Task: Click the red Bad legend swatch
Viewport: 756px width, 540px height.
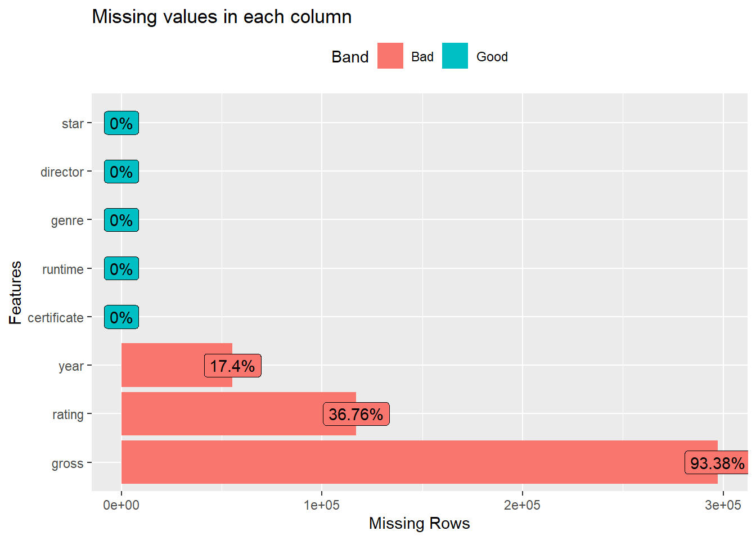Action: [x=390, y=56]
